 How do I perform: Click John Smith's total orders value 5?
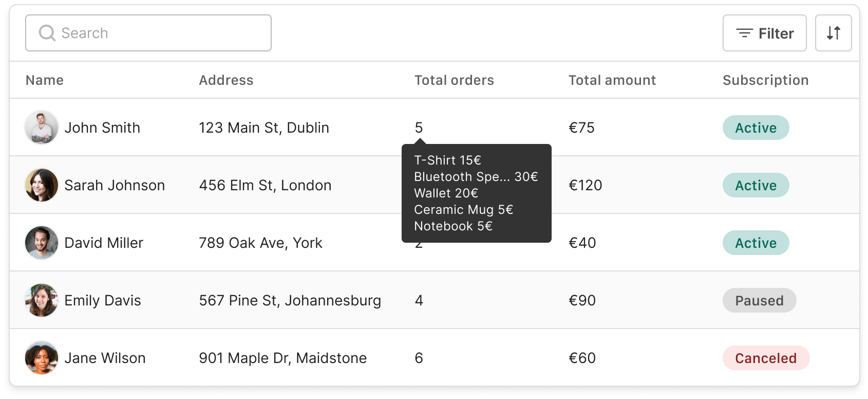point(419,128)
